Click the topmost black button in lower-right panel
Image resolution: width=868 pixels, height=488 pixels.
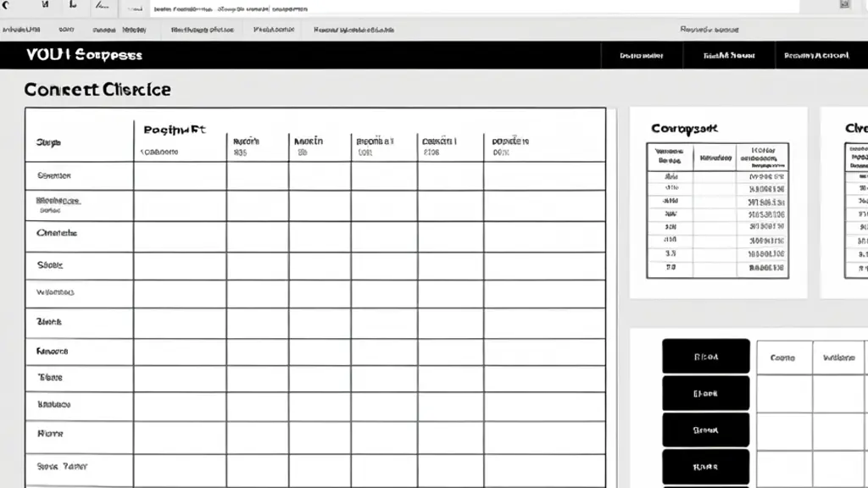[x=706, y=357]
